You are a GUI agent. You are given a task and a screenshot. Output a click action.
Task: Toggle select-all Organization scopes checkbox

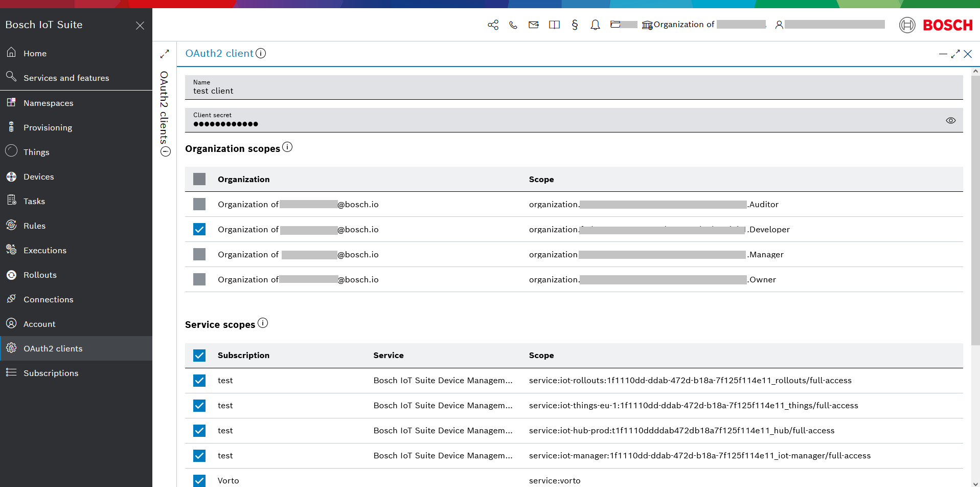[x=199, y=179]
